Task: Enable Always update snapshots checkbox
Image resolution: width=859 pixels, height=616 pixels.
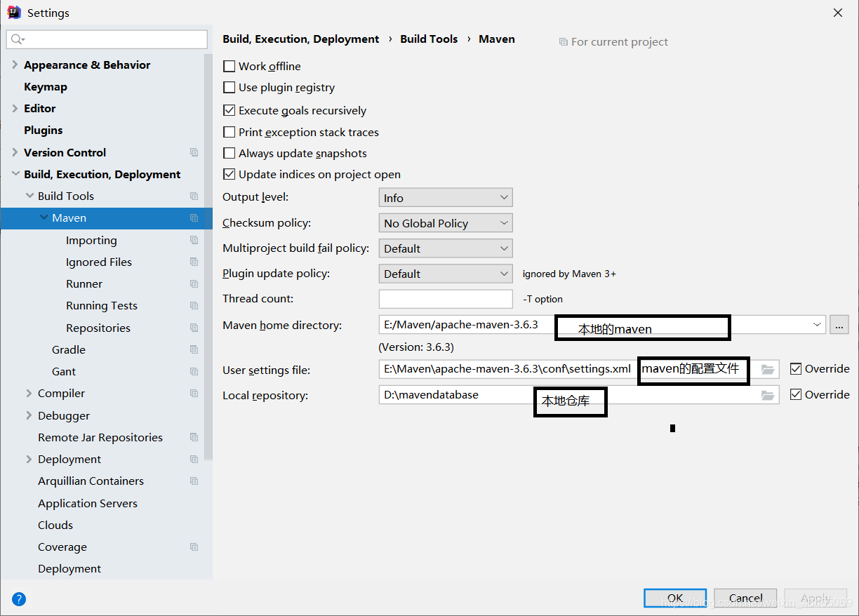Action: (229, 153)
